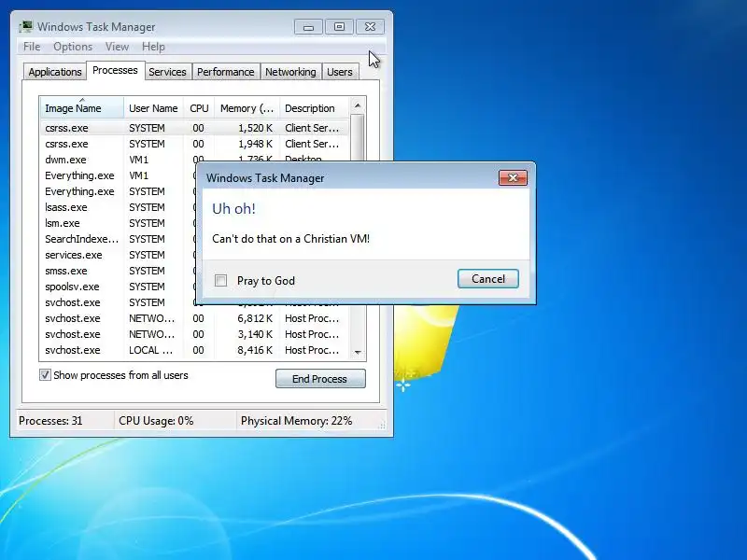Screen dimensions: 747x560
Task: Close the Uh oh dialog with red X
Action: (x=513, y=177)
